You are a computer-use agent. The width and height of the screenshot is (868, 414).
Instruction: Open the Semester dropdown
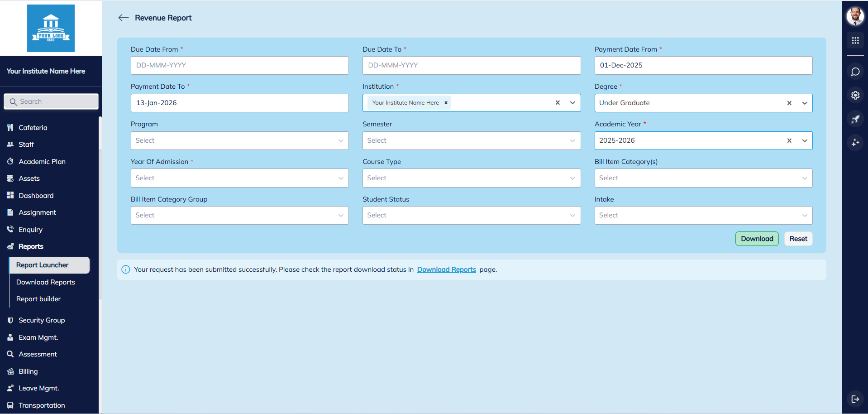click(x=572, y=140)
